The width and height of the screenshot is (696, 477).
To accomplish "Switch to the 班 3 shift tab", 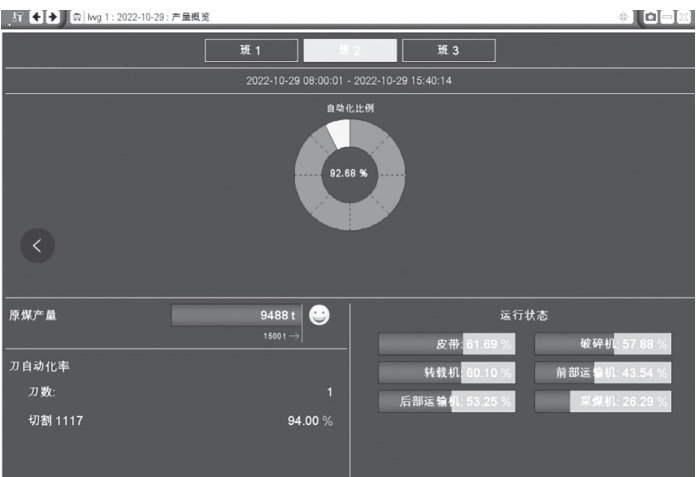I will point(448,51).
